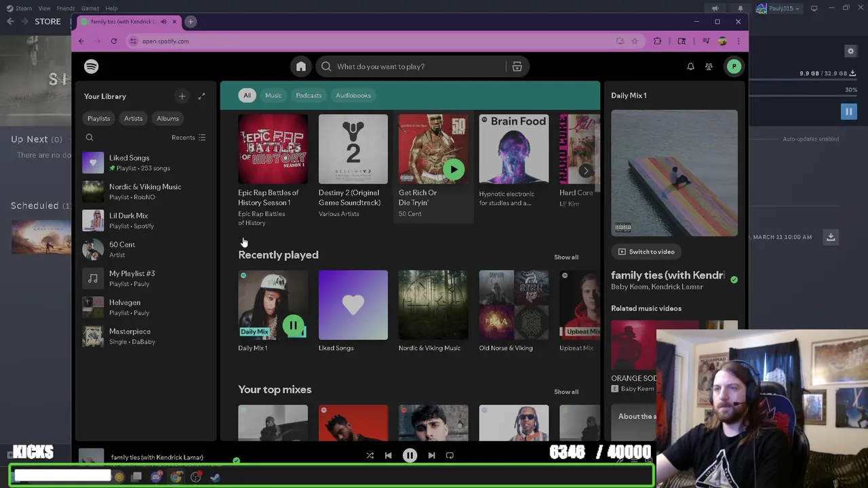The width and height of the screenshot is (868, 488).
Task: Play Get Rich Or Die Tryin' green button
Action: tap(454, 169)
